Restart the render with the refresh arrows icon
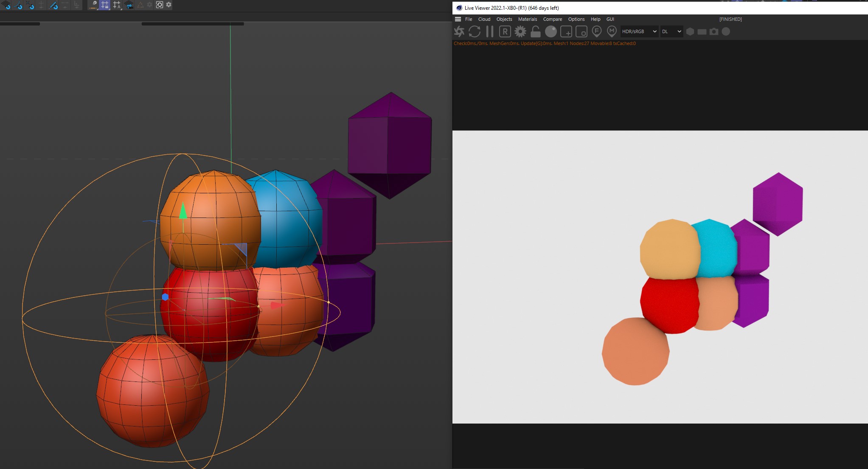This screenshot has width=868, height=469. (475, 31)
